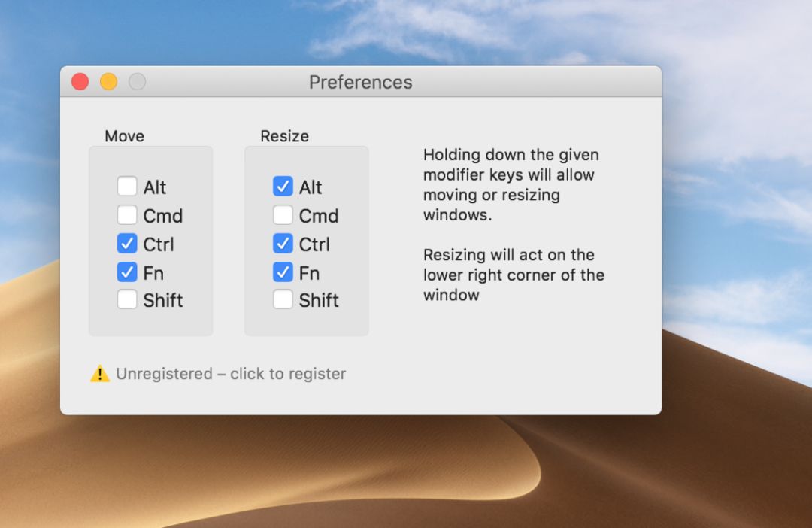Close the Preferences window with red button
The image size is (812, 528).
click(x=80, y=82)
